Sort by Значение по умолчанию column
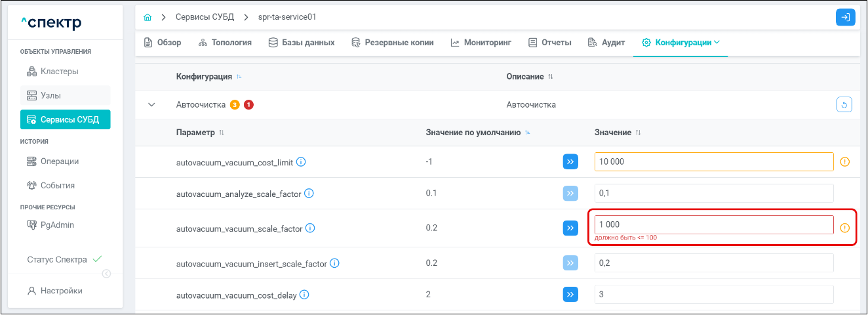 pyautogui.click(x=527, y=133)
